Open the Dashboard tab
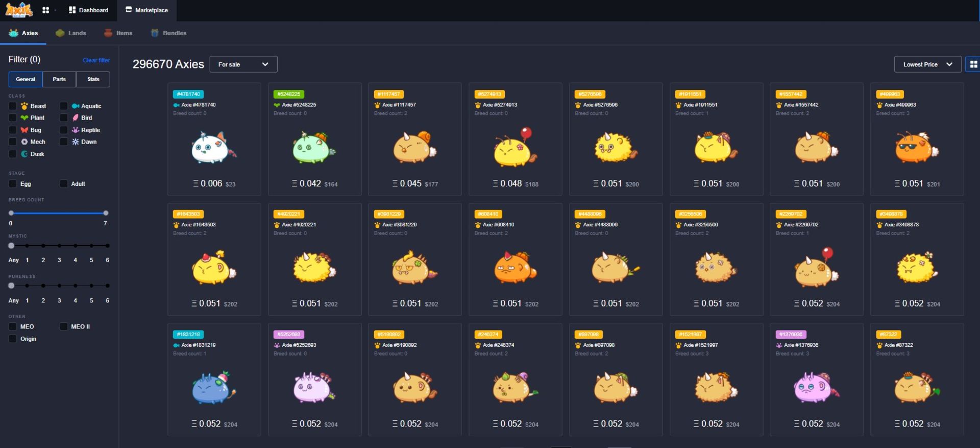The width and height of the screenshot is (980, 448). tap(89, 10)
